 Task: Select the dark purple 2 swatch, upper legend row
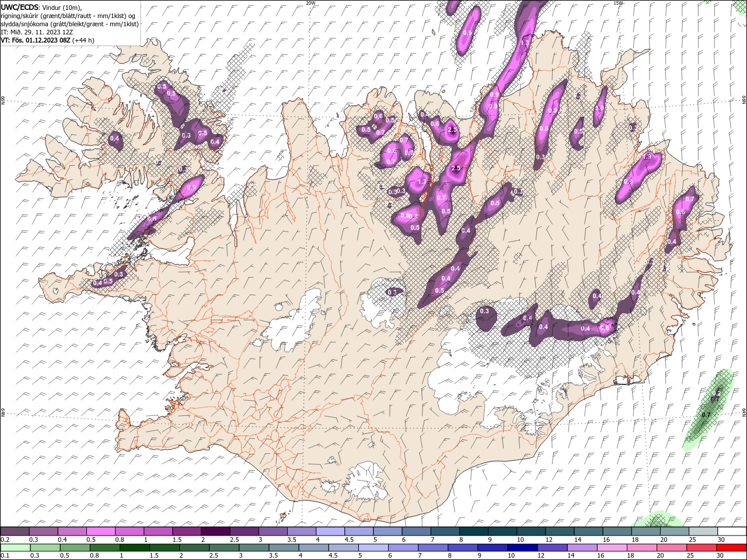coord(215,531)
